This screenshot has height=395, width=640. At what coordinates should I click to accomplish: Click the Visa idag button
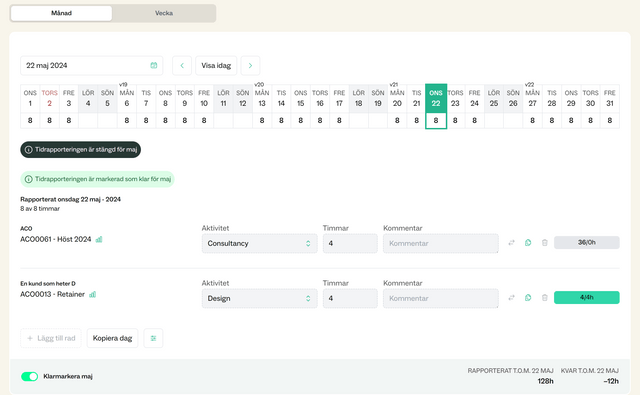pos(216,65)
